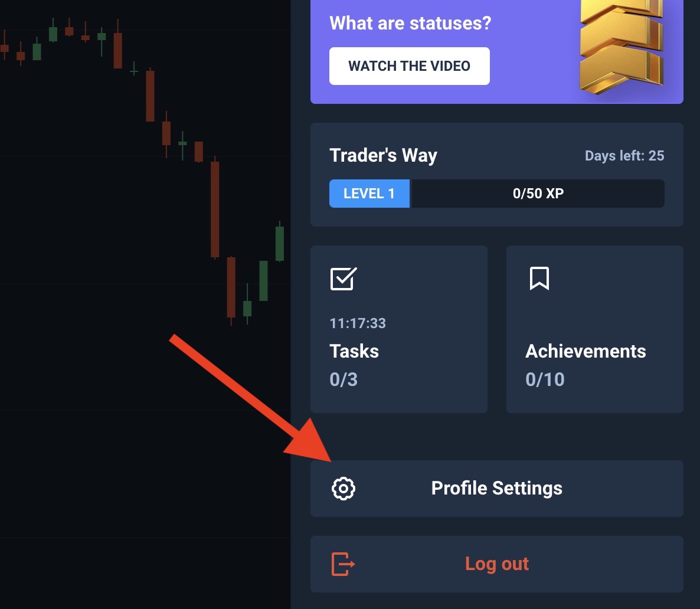Click the 11:17:33 countdown timer
The width and height of the screenshot is (700, 609).
(358, 323)
